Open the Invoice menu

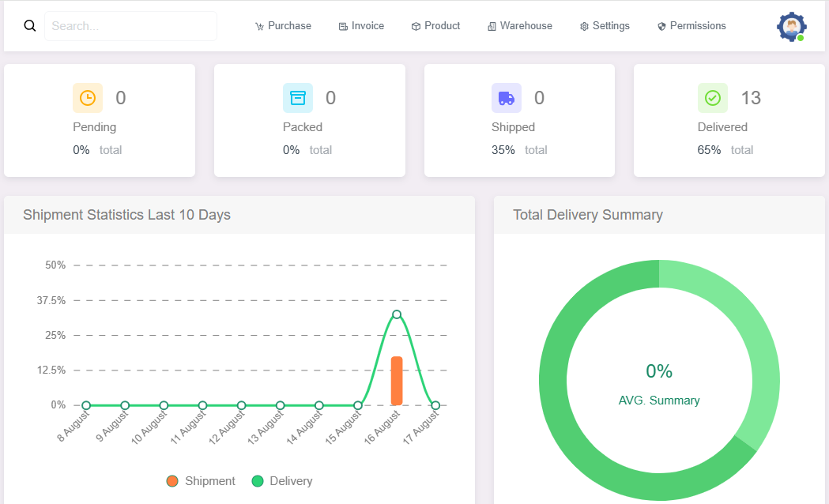[362, 26]
